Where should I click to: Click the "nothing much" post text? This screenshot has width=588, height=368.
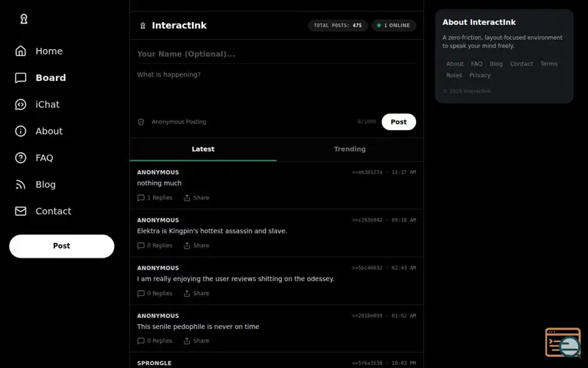click(159, 183)
